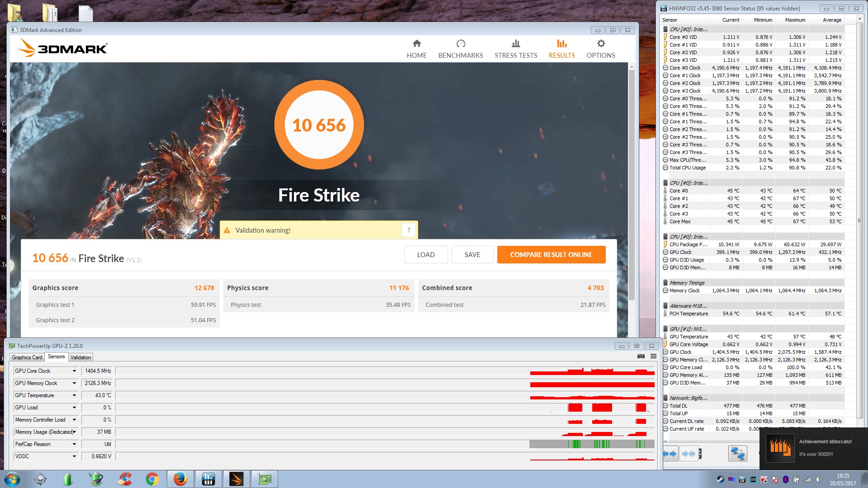Open Windows Start menu
Screen dimensions: 868x488
(x=12, y=479)
